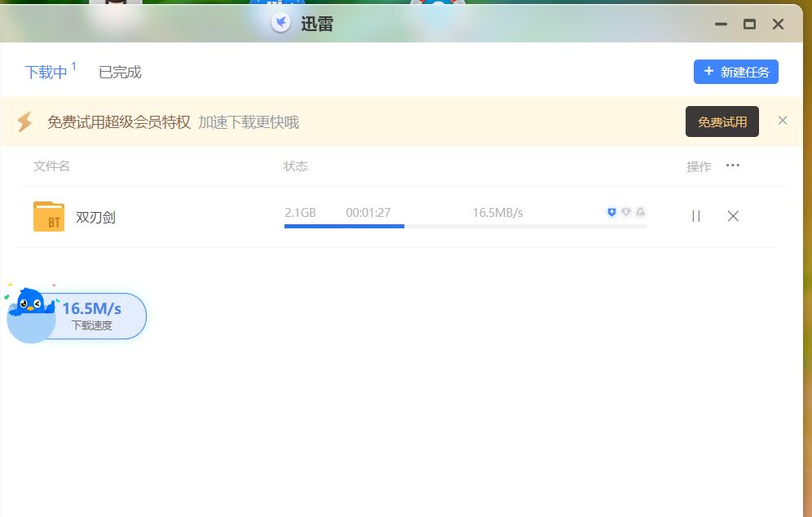Expand options under the 操作 column header

tap(699, 166)
